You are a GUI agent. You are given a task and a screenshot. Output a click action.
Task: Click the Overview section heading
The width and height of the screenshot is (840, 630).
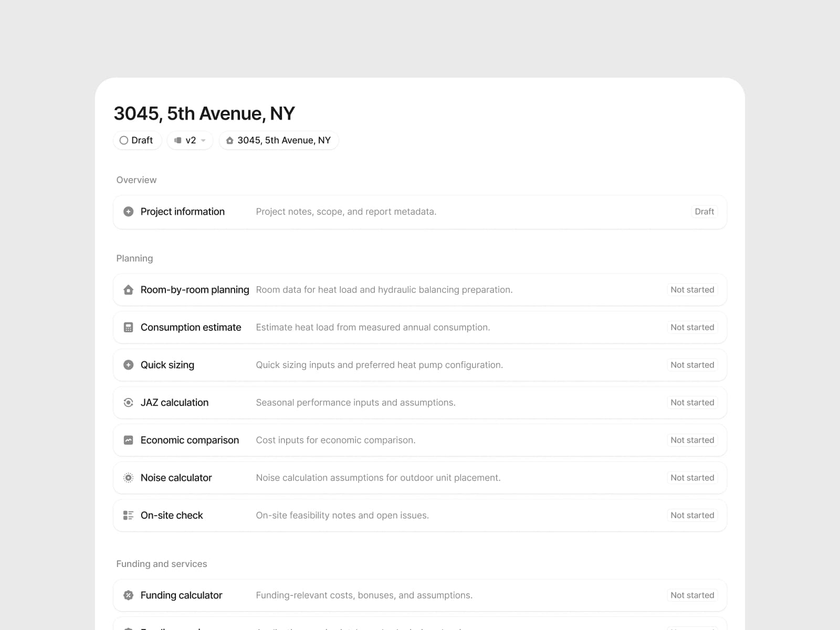pos(136,180)
